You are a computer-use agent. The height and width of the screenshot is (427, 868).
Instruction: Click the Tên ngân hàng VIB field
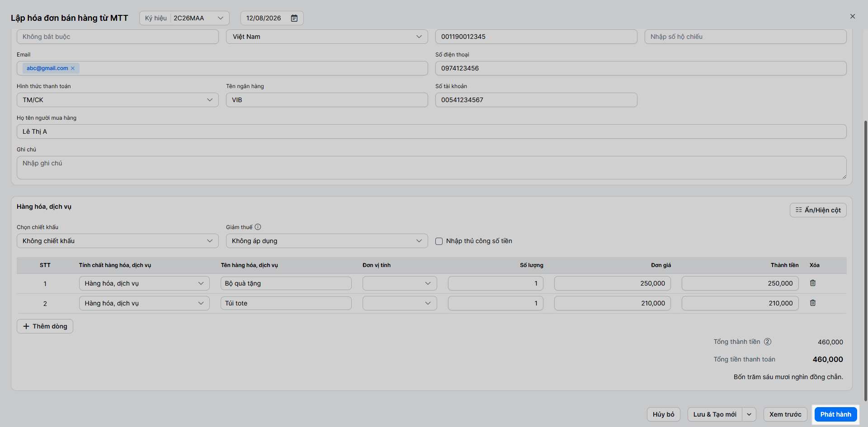pyautogui.click(x=327, y=100)
